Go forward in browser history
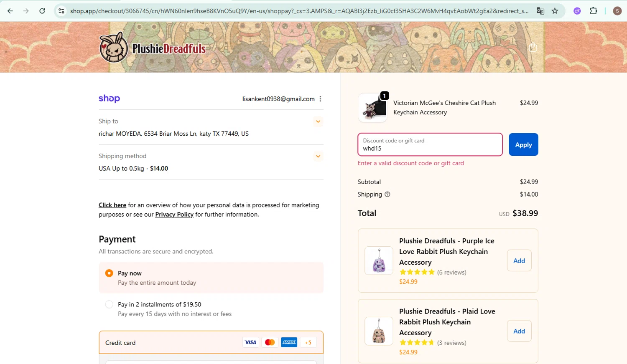Screen dimensions: 627x364 point(26,11)
